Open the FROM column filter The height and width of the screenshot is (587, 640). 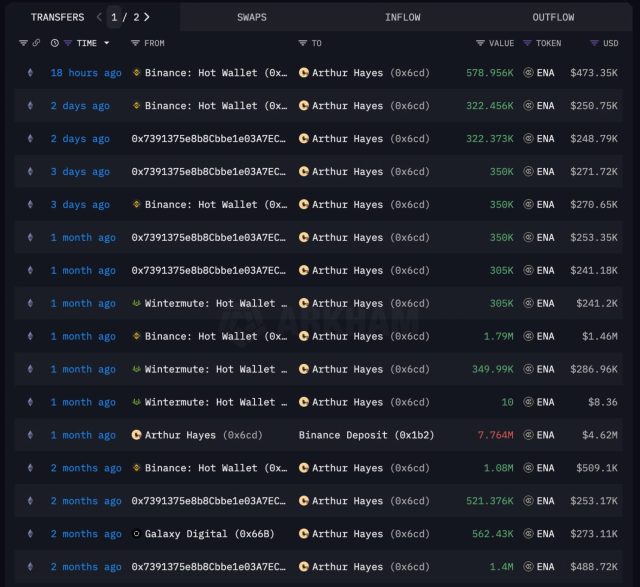pyautogui.click(x=136, y=43)
